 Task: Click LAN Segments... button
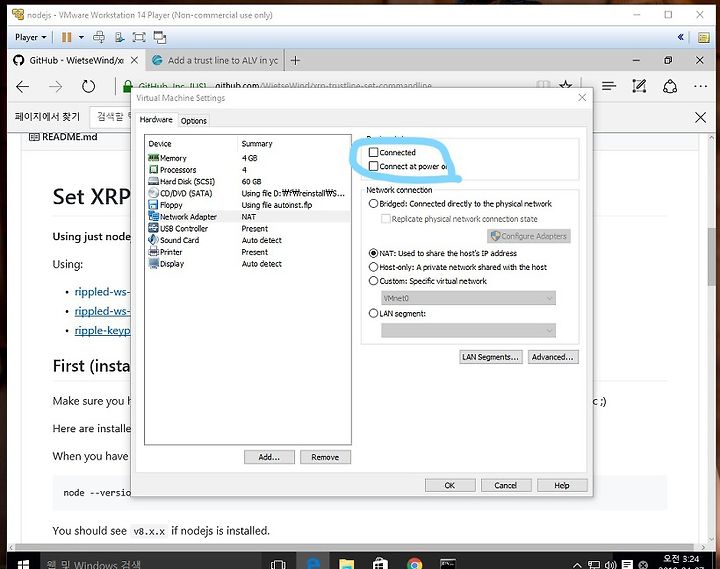[x=490, y=357]
